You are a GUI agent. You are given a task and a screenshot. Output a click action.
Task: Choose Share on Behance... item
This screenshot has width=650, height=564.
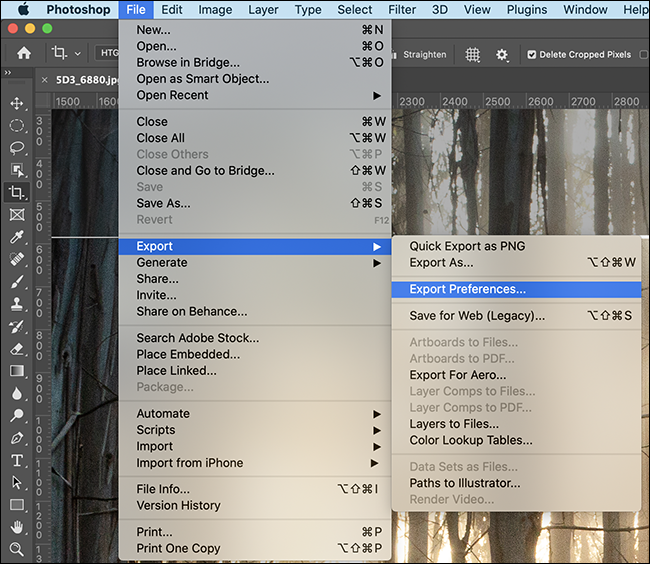[255, 312]
